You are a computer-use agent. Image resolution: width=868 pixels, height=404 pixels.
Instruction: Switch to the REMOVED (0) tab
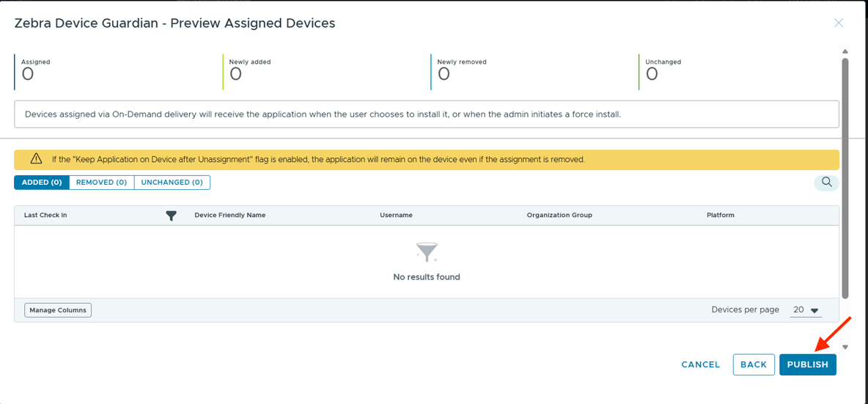click(102, 183)
